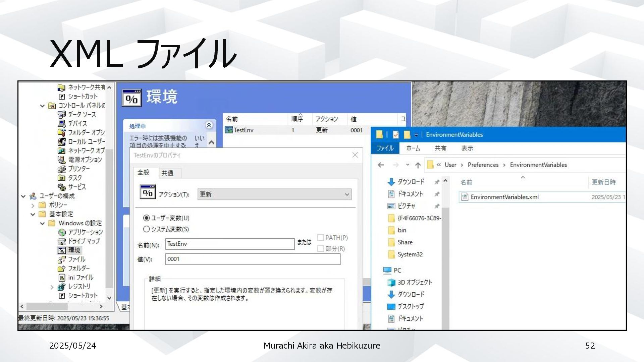Screen dimensions: 644x362
Task: Open the レジストリ preference icon
Action: pos(61,287)
